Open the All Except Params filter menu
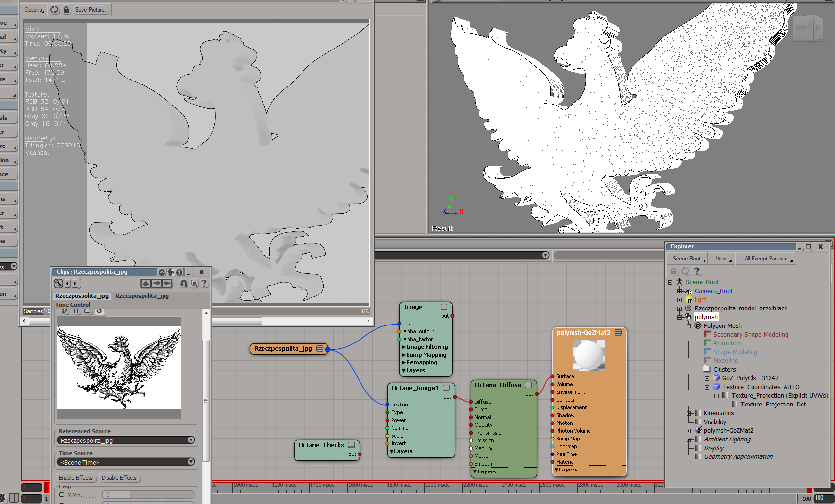Viewport: 835px width, 504px height. coord(766,259)
